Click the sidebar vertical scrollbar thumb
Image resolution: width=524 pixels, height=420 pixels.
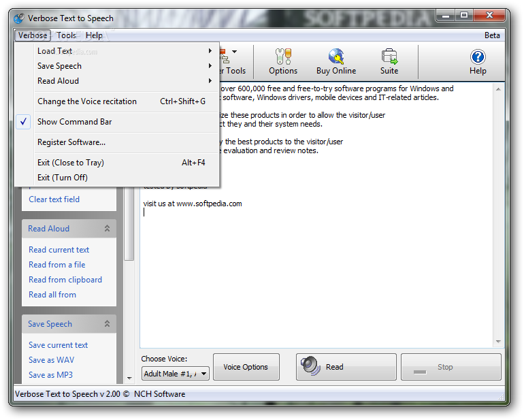(129, 224)
